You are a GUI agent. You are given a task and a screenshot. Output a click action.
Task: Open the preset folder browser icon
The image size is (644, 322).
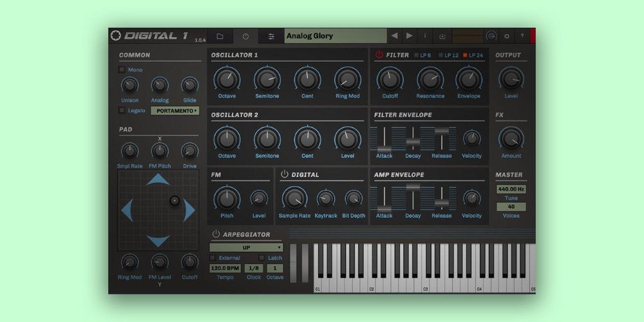[220, 36]
